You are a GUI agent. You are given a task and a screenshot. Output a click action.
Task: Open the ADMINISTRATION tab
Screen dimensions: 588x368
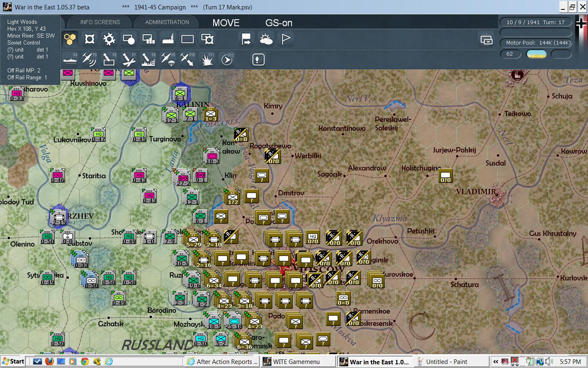167,22
